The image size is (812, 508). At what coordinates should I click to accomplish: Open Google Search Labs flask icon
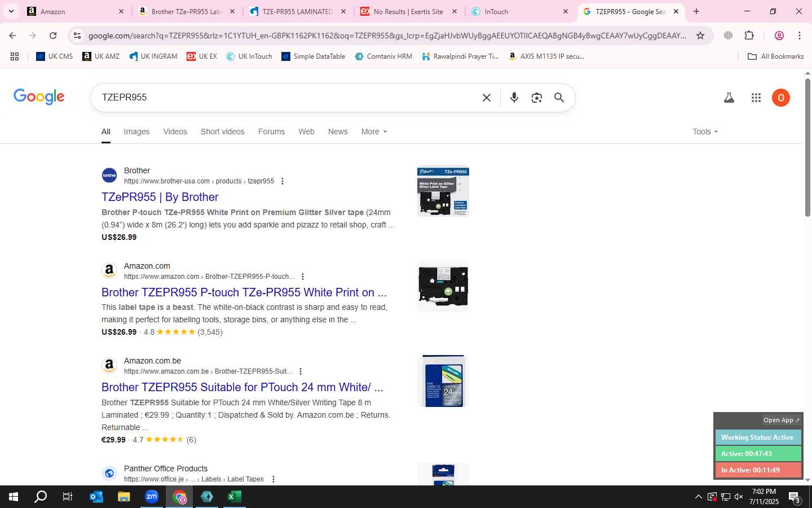pos(729,98)
